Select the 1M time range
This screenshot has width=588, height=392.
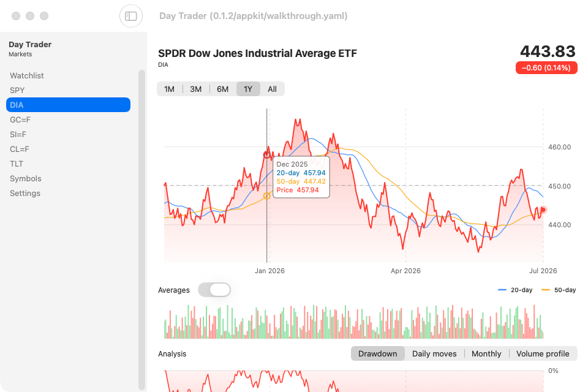pos(169,89)
